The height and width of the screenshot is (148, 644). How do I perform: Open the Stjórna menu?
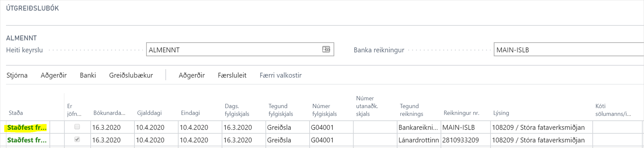pyautogui.click(x=17, y=75)
